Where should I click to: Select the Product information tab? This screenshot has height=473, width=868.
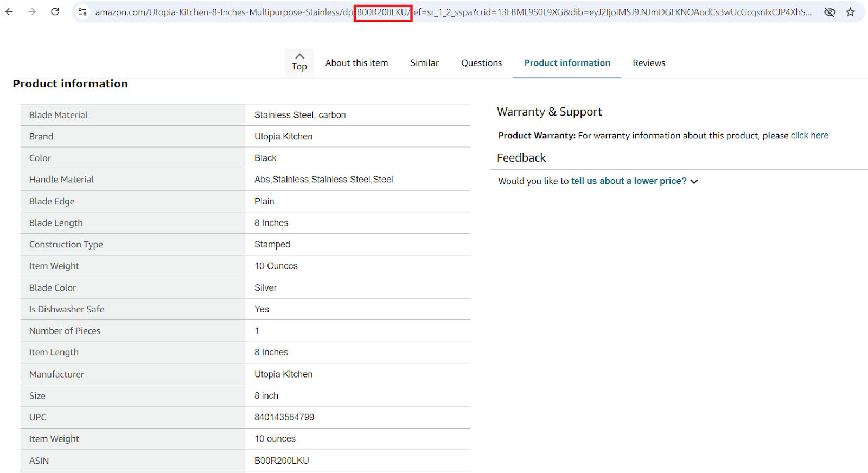(567, 63)
